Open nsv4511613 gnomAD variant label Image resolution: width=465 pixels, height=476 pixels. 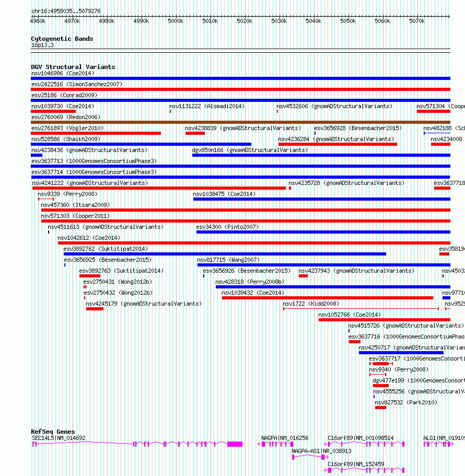[x=106, y=227]
